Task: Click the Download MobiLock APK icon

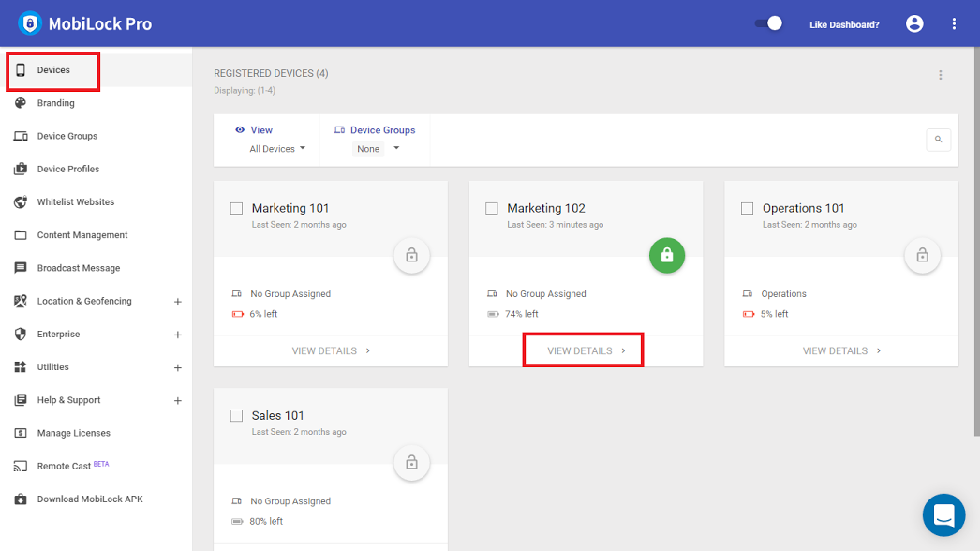Action: [21, 499]
